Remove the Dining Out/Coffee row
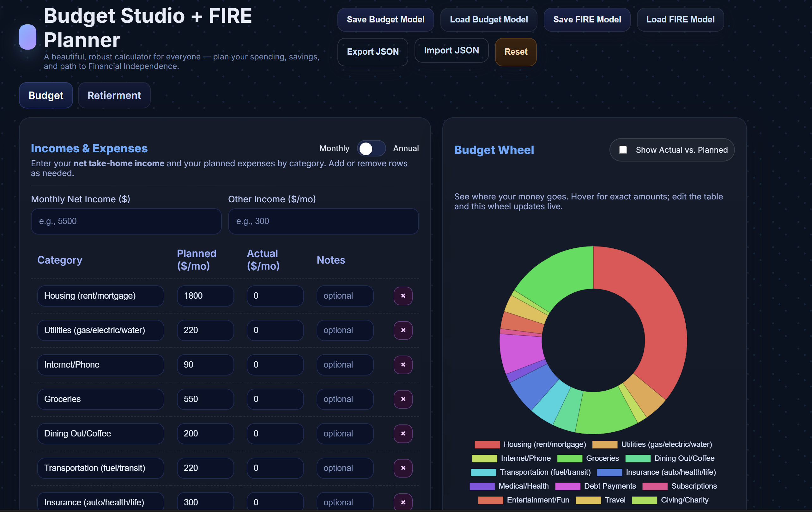 403,433
